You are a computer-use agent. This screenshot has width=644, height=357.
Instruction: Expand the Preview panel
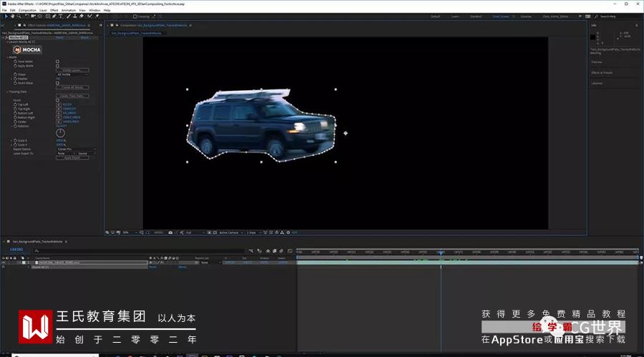point(597,62)
